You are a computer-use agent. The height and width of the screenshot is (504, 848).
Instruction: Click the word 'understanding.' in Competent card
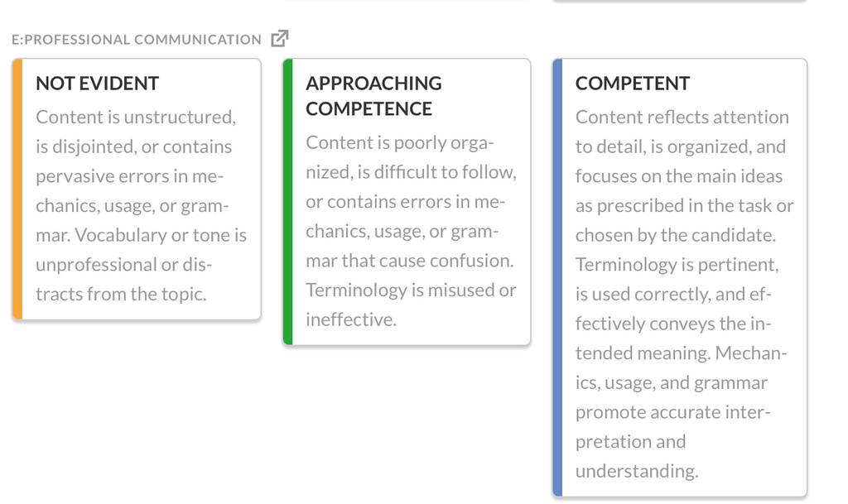click(x=637, y=471)
